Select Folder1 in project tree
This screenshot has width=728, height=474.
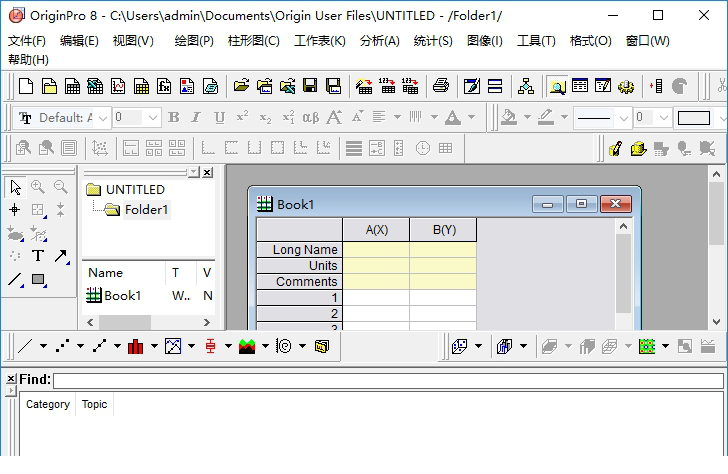point(146,210)
